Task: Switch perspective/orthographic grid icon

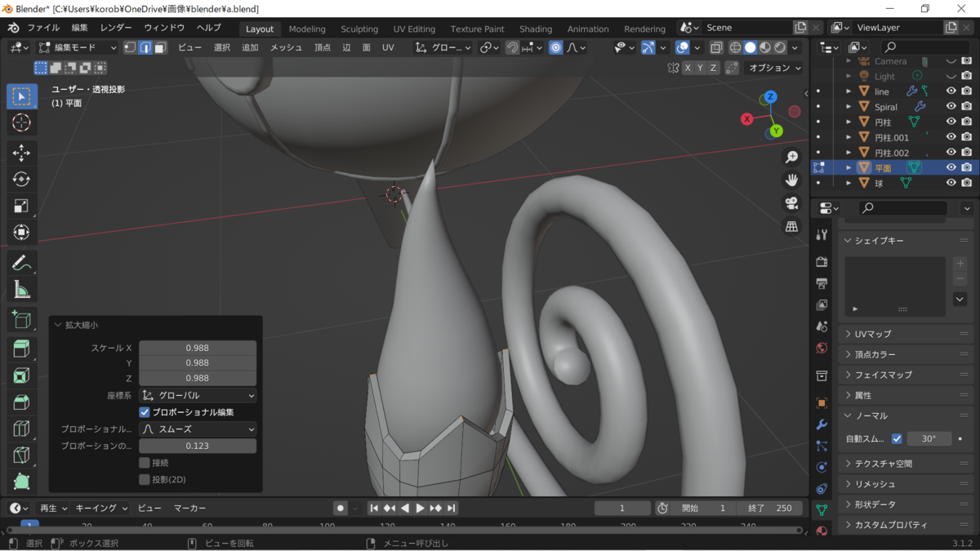Action: point(791,227)
